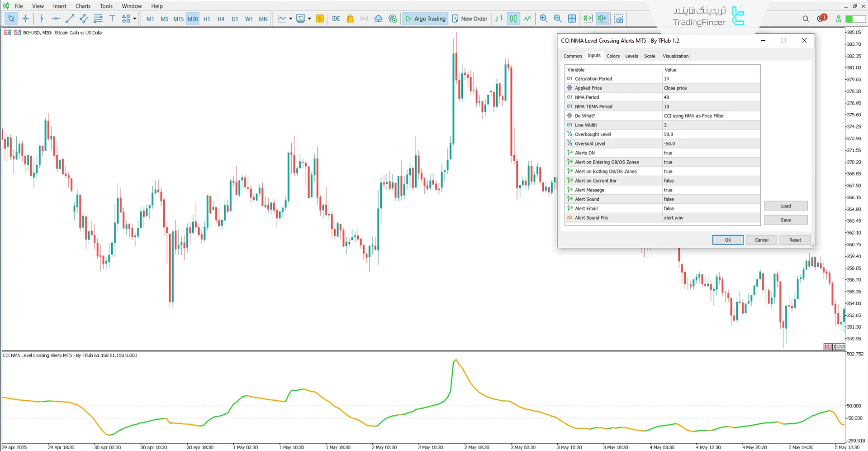Open the search magnifier in top right

tap(805, 19)
